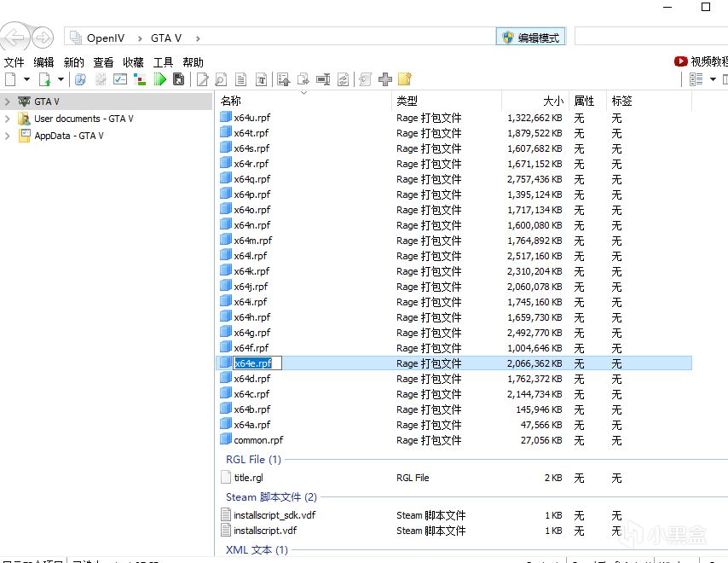
Task: Open the 收藏 menu
Action: pyautogui.click(x=133, y=62)
